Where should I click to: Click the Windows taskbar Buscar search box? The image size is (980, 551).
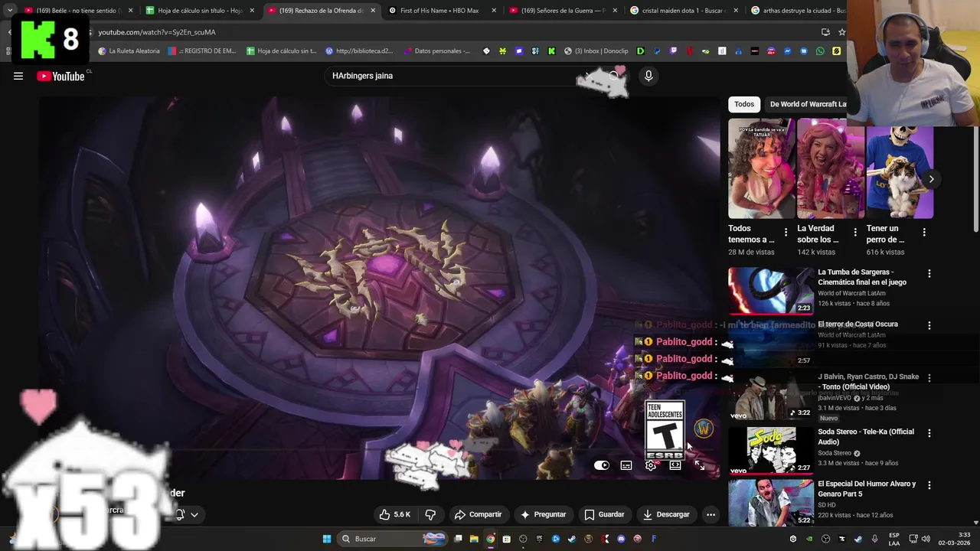tap(393, 539)
